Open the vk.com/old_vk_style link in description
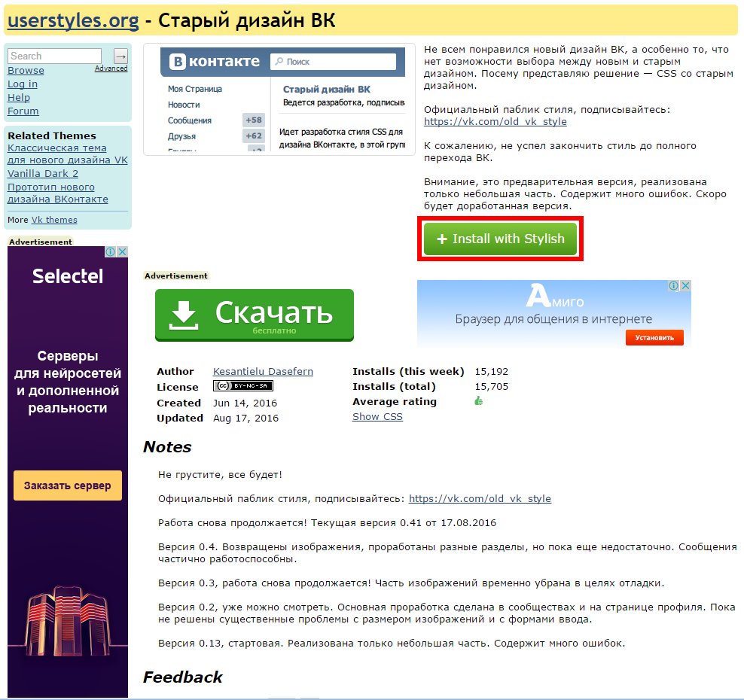Viewport: 744px width, 700px height. pyautogui.click(x=495, y=121)
